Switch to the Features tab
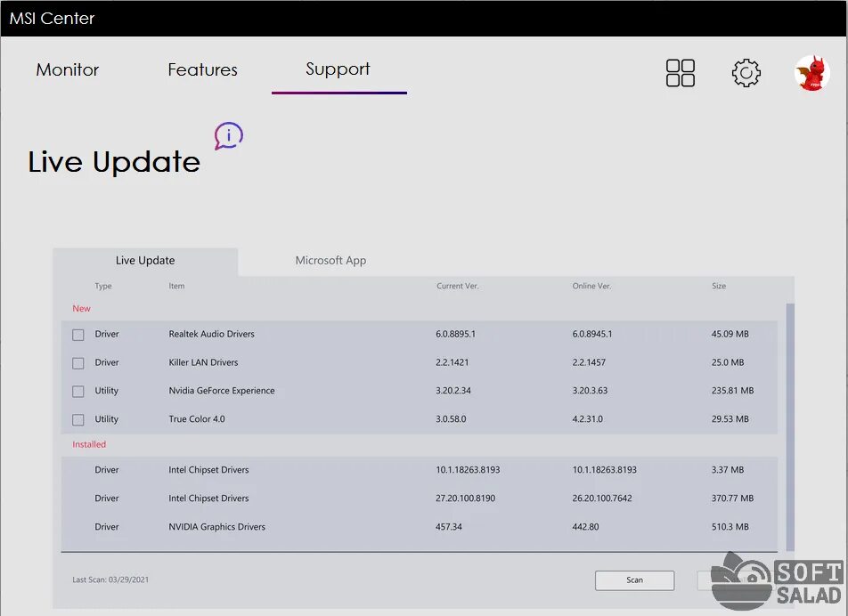 203,69
